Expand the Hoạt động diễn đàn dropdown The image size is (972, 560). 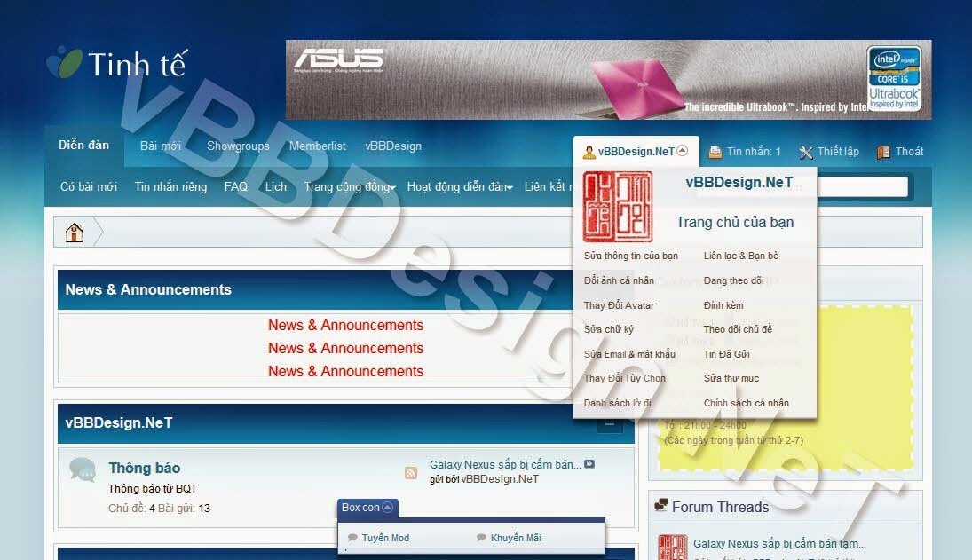[x=510, y=188]
